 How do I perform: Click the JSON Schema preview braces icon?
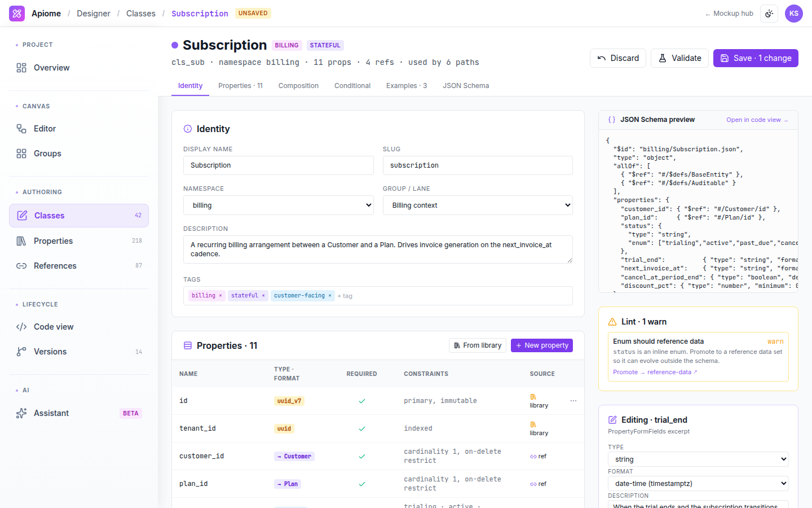[612, 120]
